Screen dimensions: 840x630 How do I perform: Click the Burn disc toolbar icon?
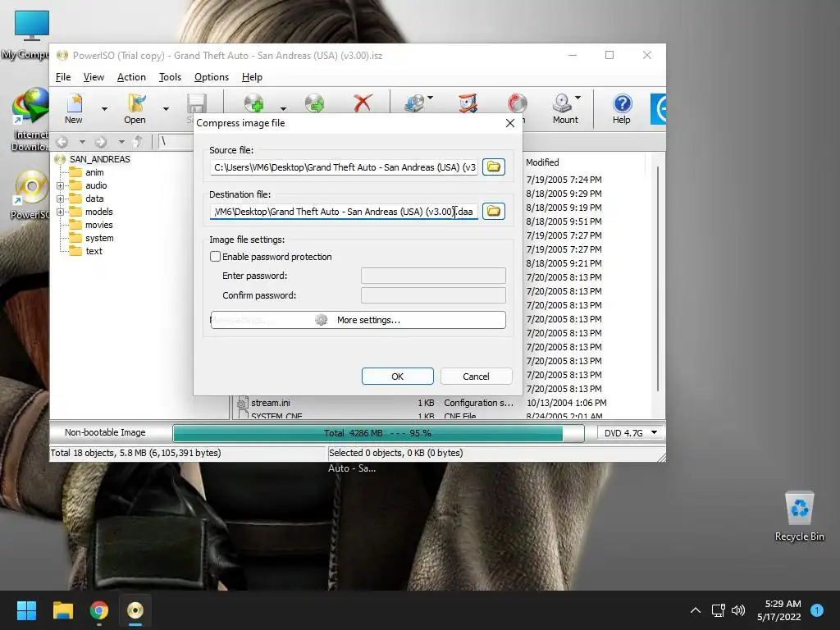(517, 103)
